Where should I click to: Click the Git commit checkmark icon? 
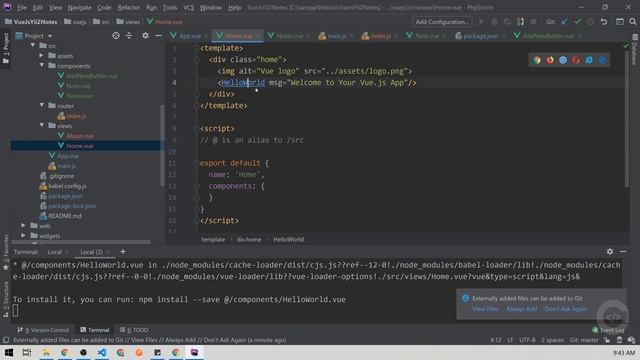577,22
